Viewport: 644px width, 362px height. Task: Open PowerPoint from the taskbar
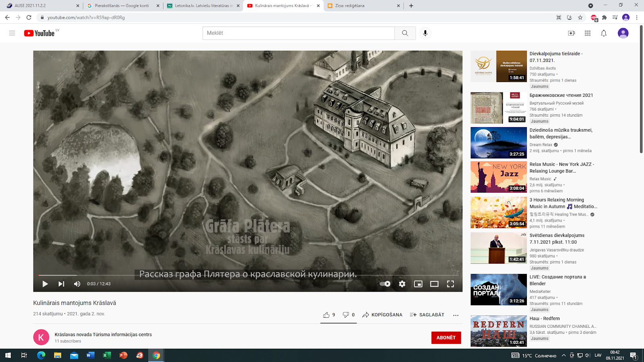[123, 355]
